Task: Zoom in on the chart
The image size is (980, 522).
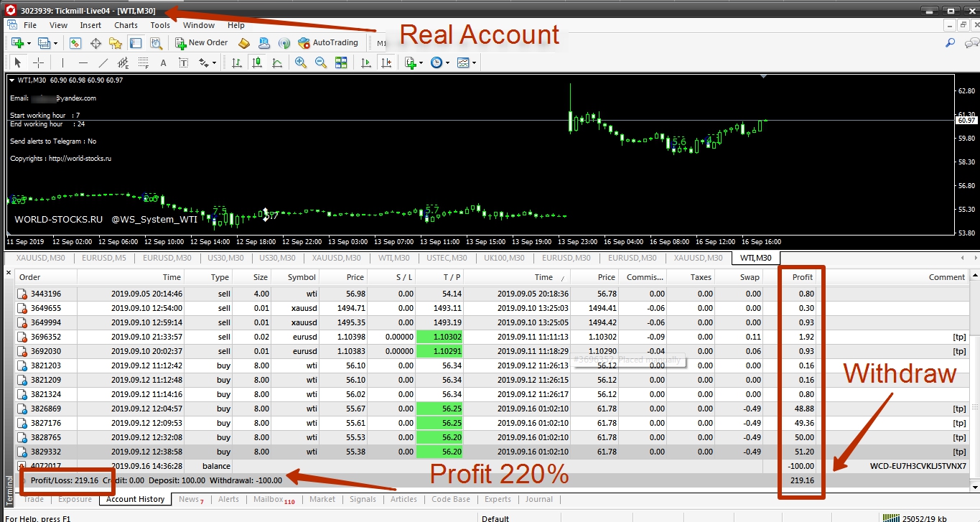Action: 300,62
